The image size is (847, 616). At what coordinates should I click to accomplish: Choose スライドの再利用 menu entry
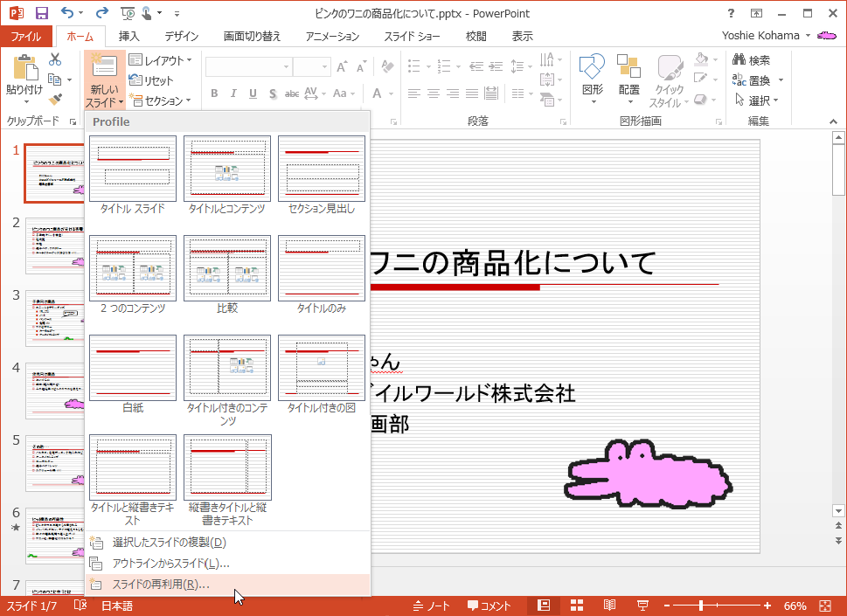(x=161, y=585)
